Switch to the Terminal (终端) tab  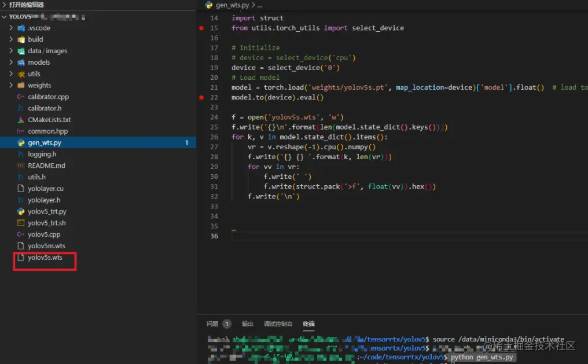pyautogui.click(x=308, y=323)
